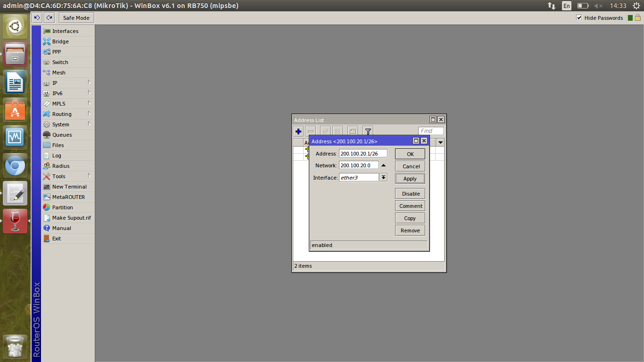Viewport: 644px width, 362px height.
Task: Click the minus remove icon in Address List
Action: coord(311,132)
